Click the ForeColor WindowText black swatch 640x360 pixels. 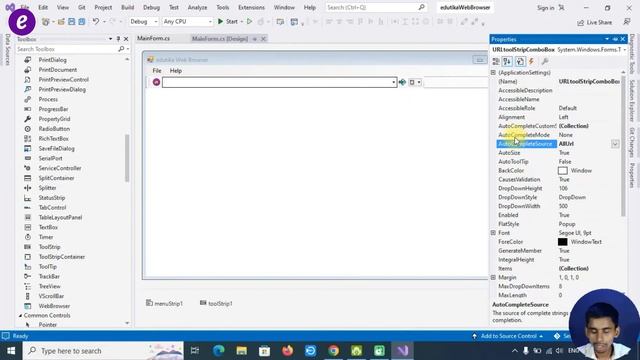(562, 242)
